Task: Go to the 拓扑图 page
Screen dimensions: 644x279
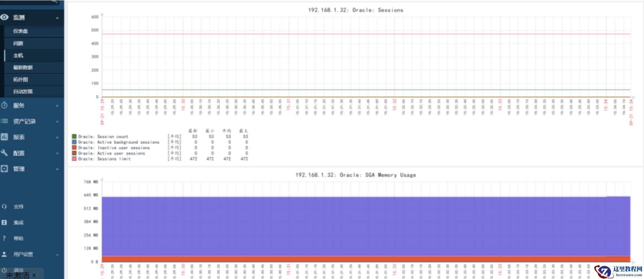Action: pos(20,79)
